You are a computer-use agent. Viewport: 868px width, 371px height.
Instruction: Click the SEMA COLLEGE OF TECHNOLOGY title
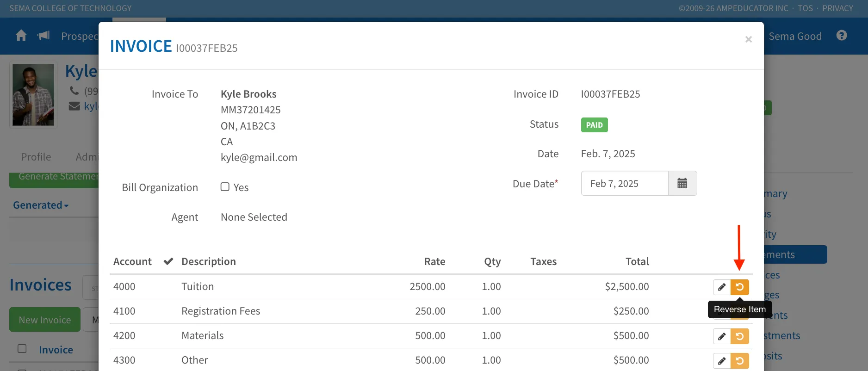pos(70,8)
